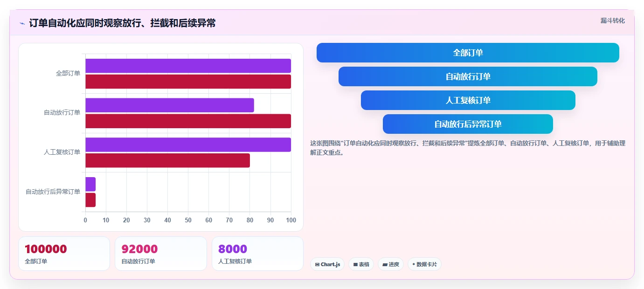Click the 数据卡片 tag label
This screenshot has height=289, width=644.
click(x=427, y=264)
